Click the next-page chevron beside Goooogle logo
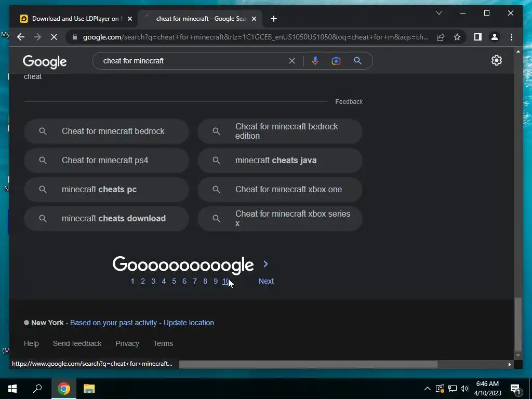Screen dimensions: 532x399 tap(265, 264)
